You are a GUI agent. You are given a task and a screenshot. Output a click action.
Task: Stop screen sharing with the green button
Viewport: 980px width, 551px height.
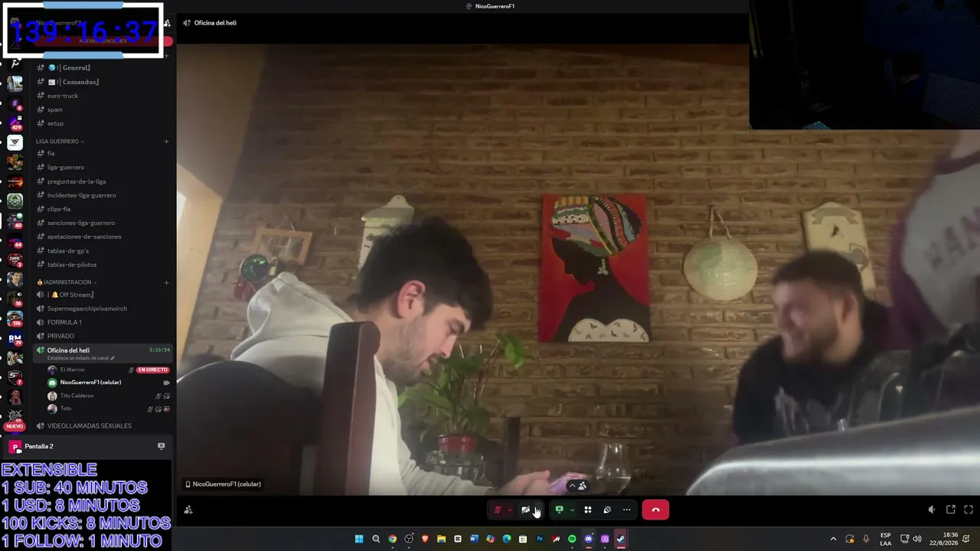pos(560,510)
